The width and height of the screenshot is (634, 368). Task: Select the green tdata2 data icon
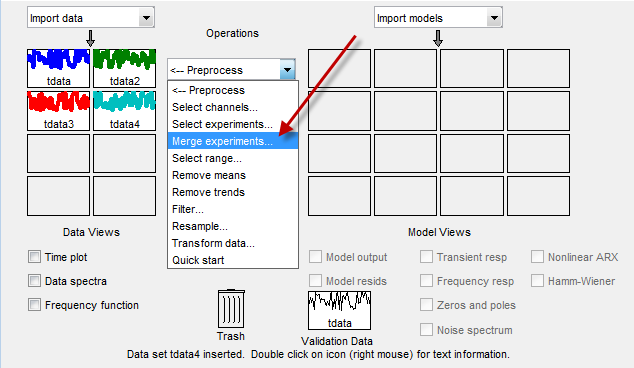pos(125,68)
